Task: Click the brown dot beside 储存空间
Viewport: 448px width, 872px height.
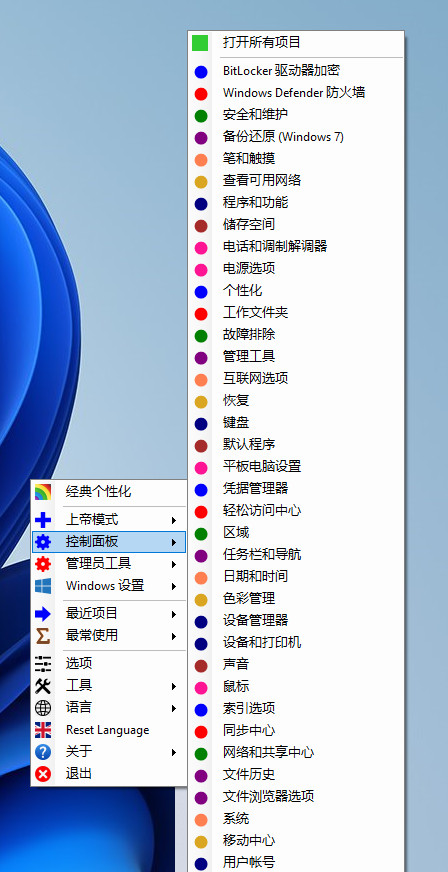Action: 201,226
